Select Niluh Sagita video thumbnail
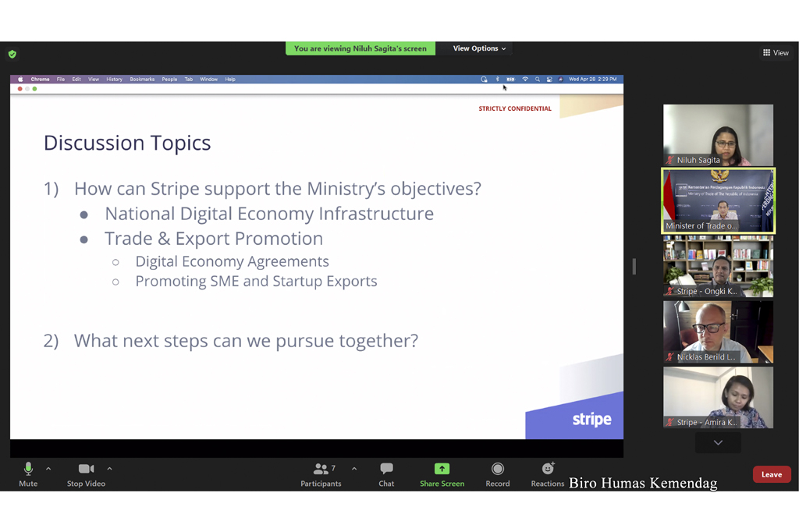 click(x=718, y=135)
